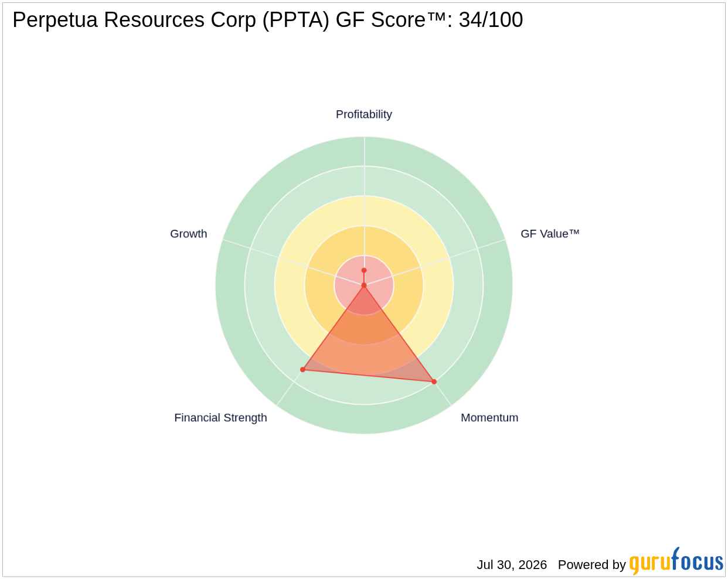
Task: Click the Profitability data point on radar
Action: tap(364, 270)
